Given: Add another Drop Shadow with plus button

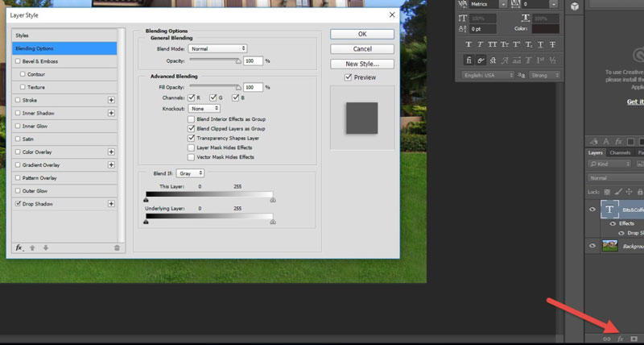Looking at the screenshot, I should tap(111, 204).
